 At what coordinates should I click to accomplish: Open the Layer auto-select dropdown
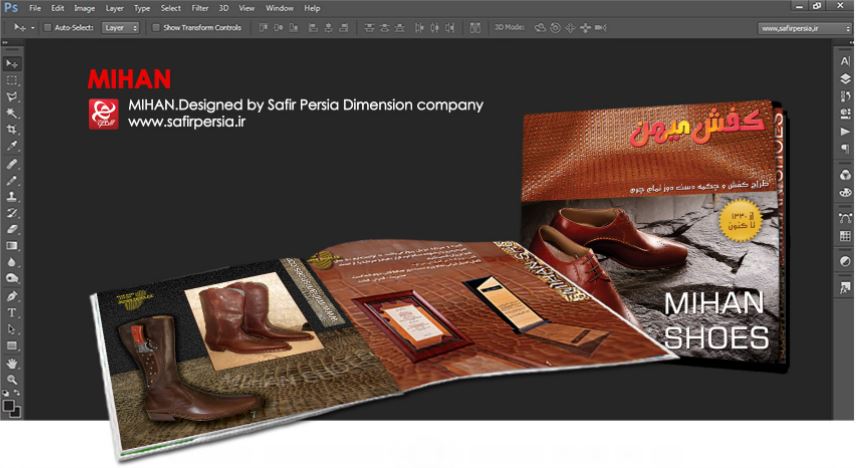pyautogui.click(x=120, y=28)
